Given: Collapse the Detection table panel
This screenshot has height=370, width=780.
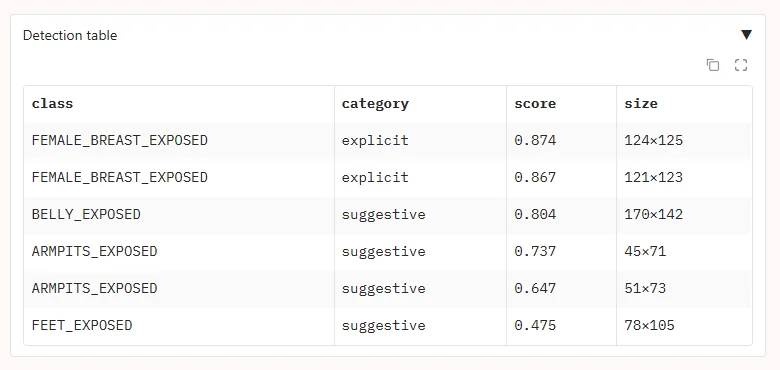Looking at the screenshot, I should pos(746,35).
